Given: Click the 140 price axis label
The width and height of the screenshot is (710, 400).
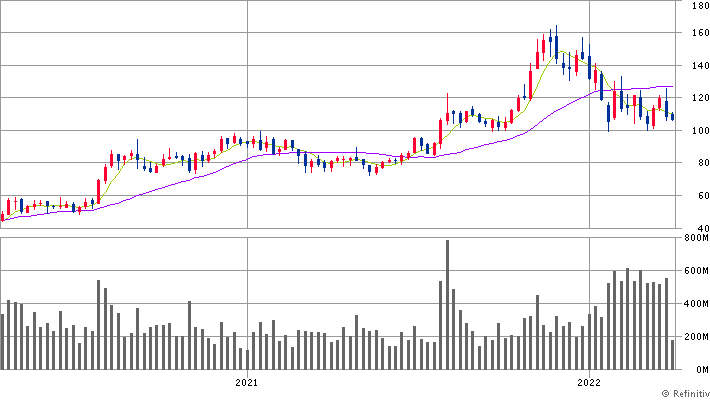Looking at the screenshot, I should coord(696,67).
